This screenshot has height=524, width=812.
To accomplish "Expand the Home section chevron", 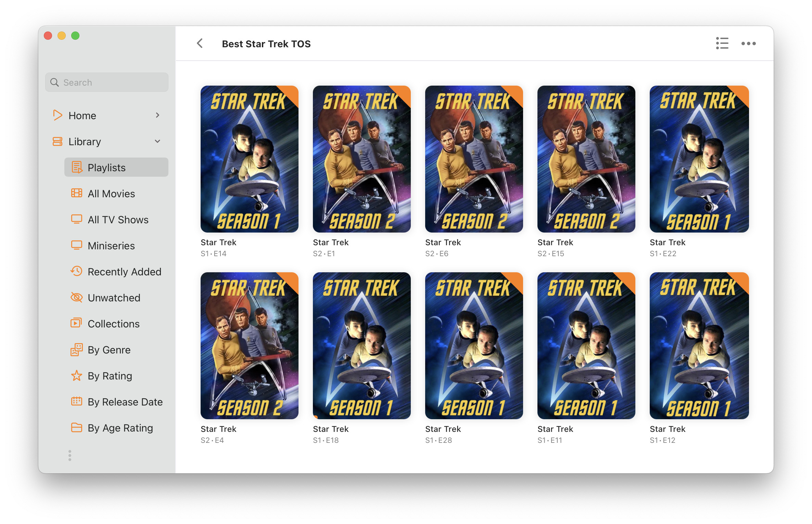I will 157,115.
